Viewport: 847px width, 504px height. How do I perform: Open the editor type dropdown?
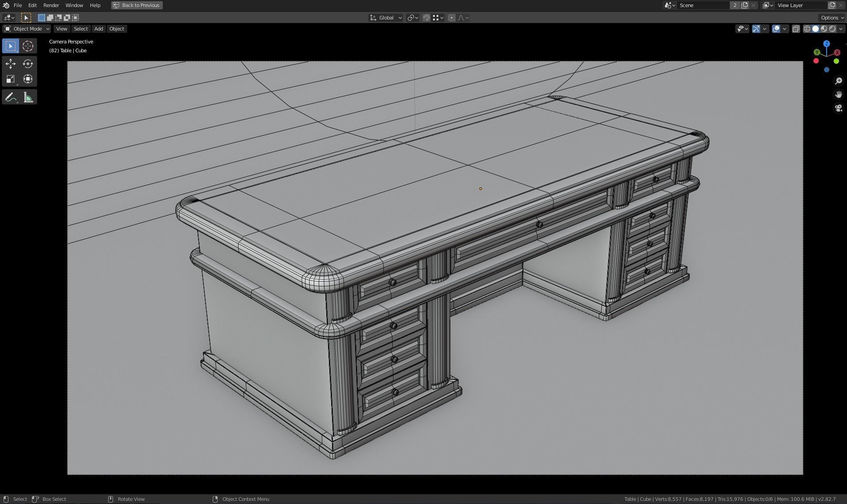pos(9,18)
